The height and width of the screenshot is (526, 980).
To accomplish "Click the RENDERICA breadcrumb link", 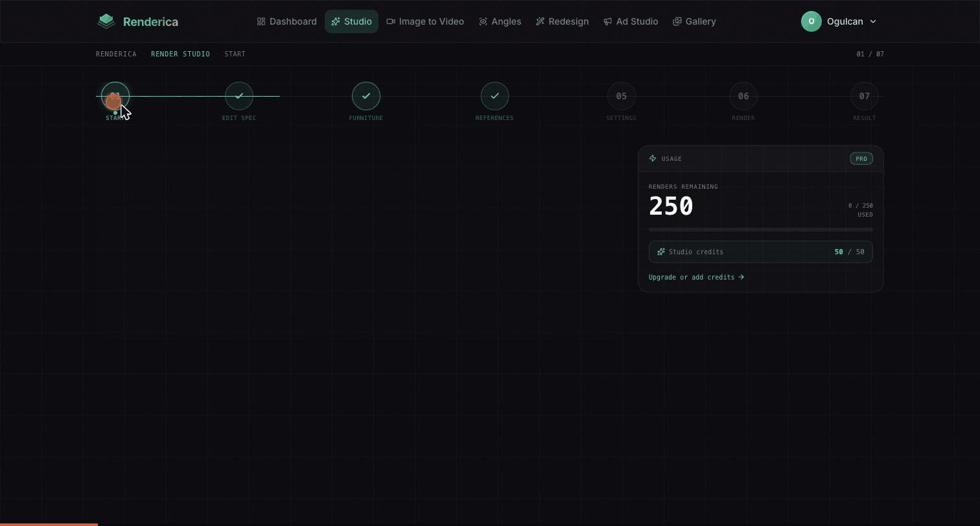I will click(x=116, y=54).
